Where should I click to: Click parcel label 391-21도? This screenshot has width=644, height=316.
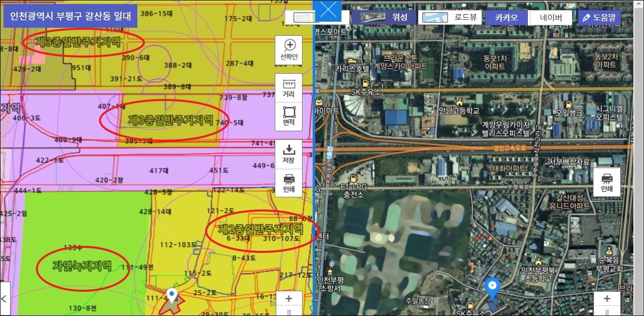tap(126, 78)
